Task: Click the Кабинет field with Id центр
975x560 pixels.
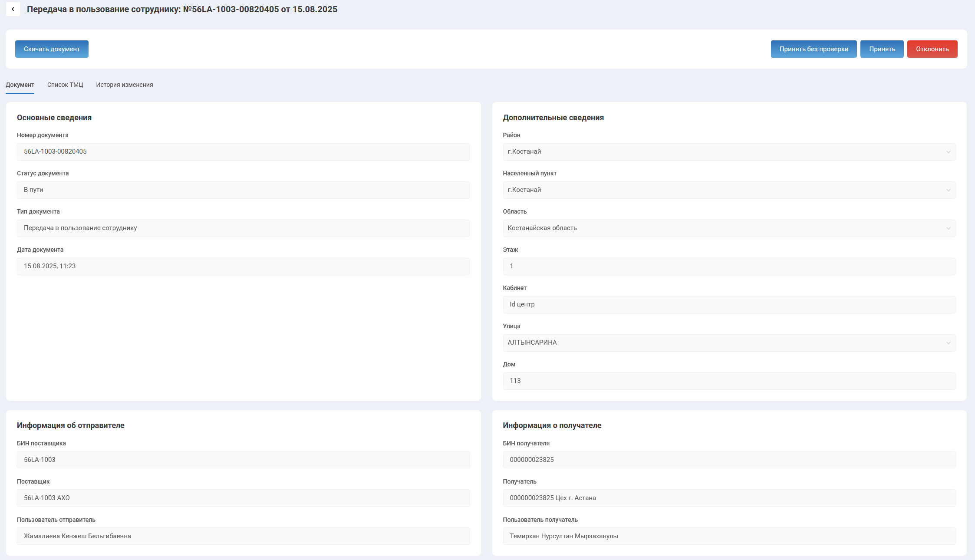Action: coord(729,305)
